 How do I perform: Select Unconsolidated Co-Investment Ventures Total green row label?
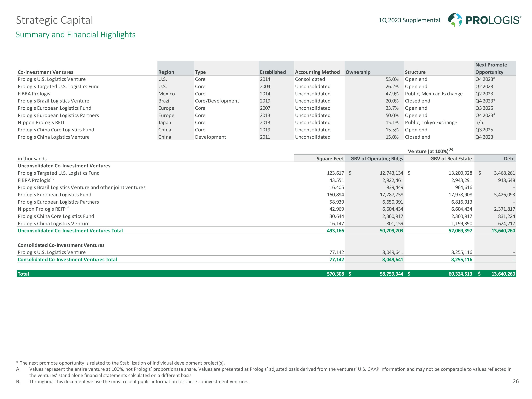70,231
